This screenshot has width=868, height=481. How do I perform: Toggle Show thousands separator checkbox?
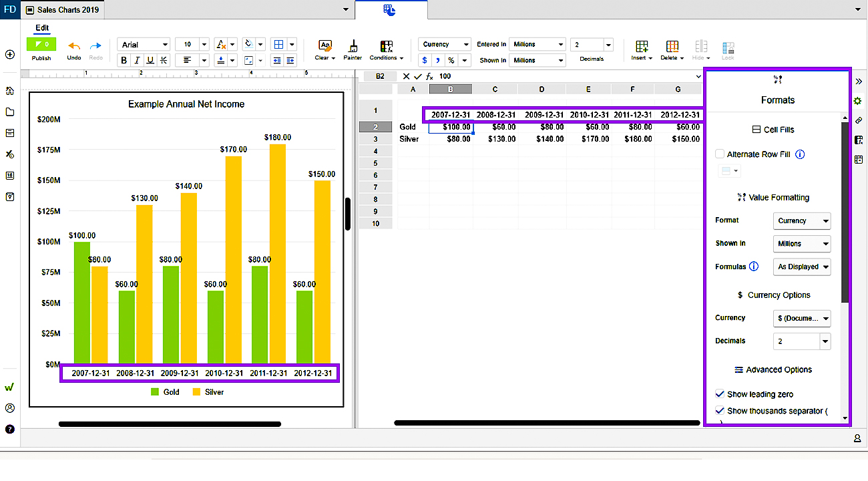(x=720, y=411)
